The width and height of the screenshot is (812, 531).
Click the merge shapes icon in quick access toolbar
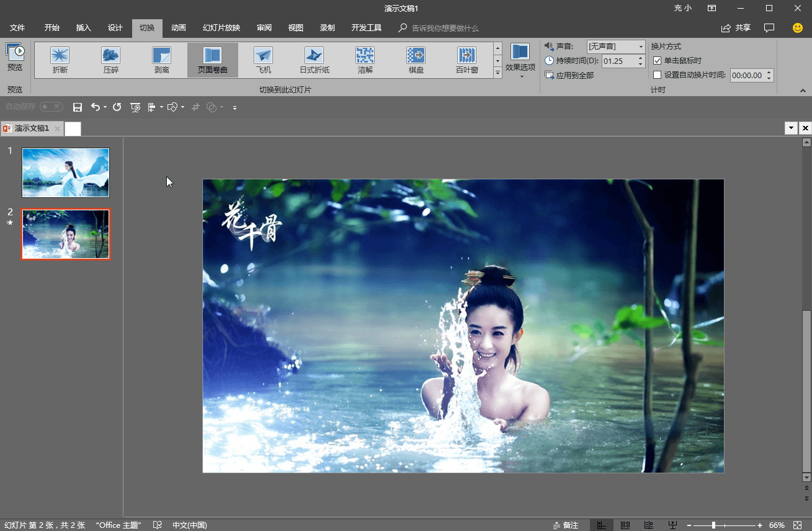(x=212, y=107)
